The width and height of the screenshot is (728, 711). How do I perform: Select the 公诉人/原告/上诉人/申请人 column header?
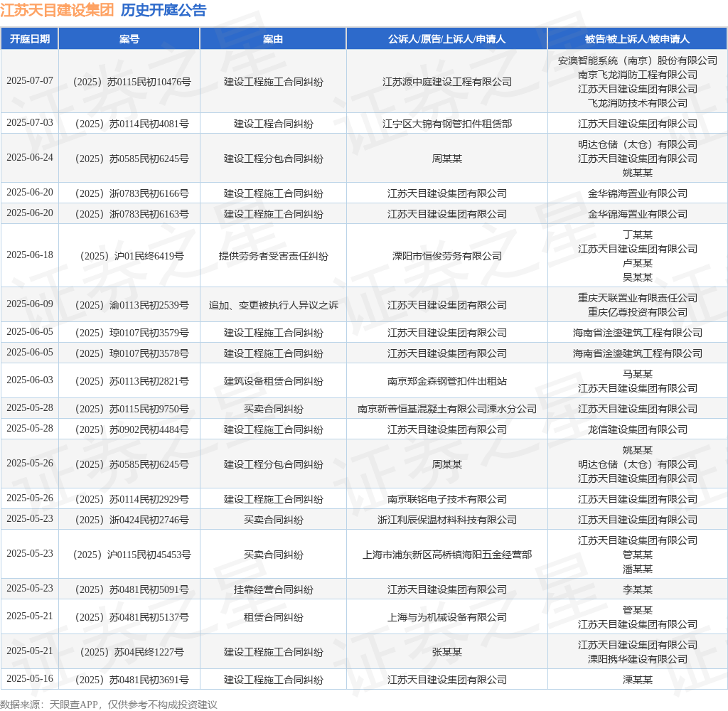446,39
